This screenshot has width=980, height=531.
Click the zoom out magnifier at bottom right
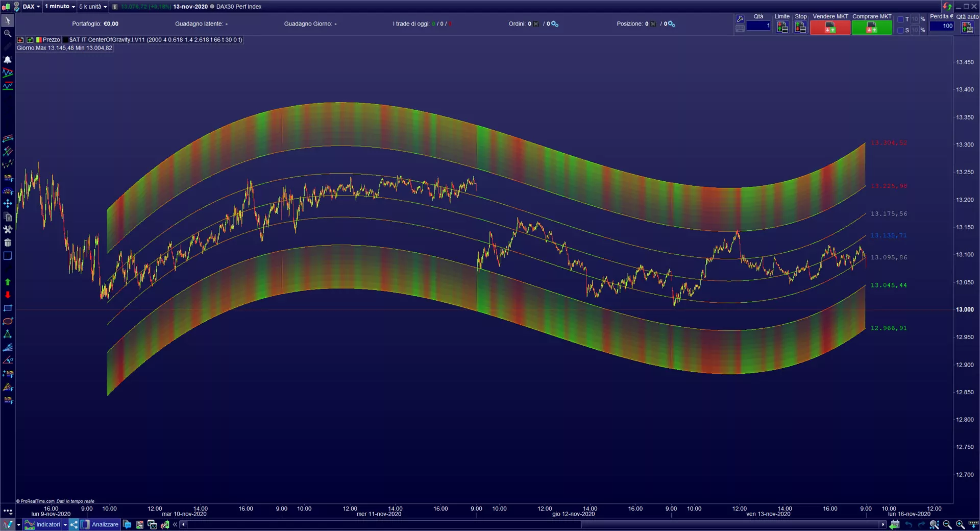pyautogui.click(x=947, y=524)
